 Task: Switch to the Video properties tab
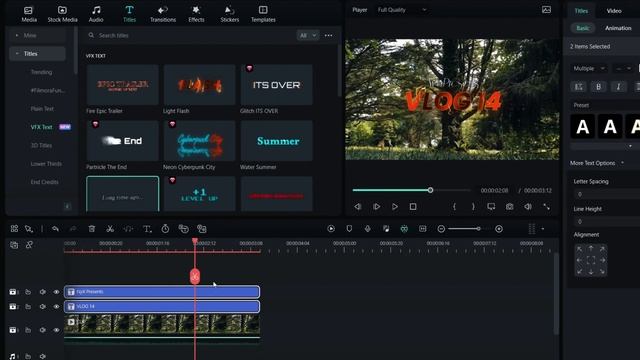(x=613, y=11)
